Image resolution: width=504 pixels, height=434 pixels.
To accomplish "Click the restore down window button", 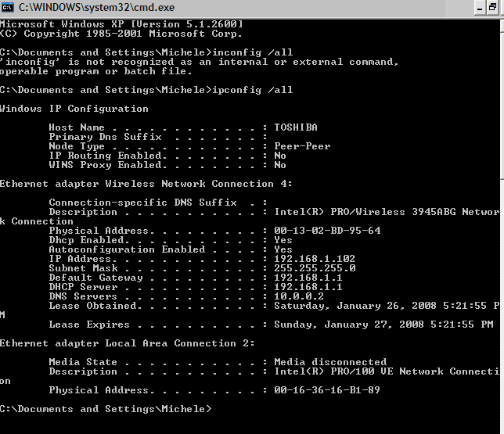I will pyautogui.click(x=493, y=8).
